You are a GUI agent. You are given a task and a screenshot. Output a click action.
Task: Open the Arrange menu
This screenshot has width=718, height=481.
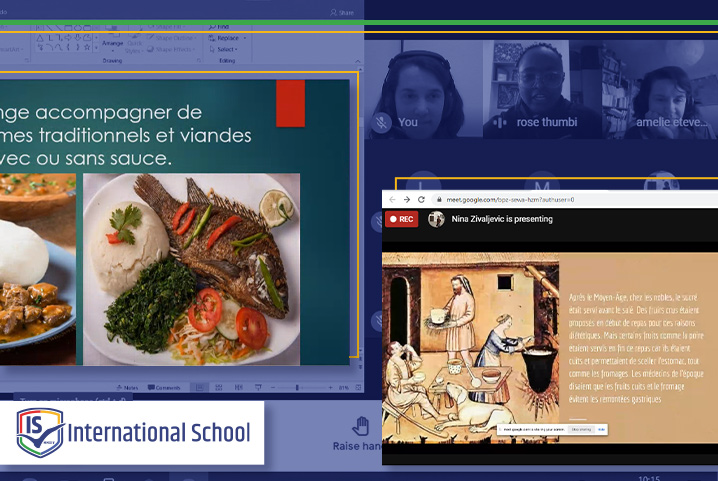tap(111, 43)
